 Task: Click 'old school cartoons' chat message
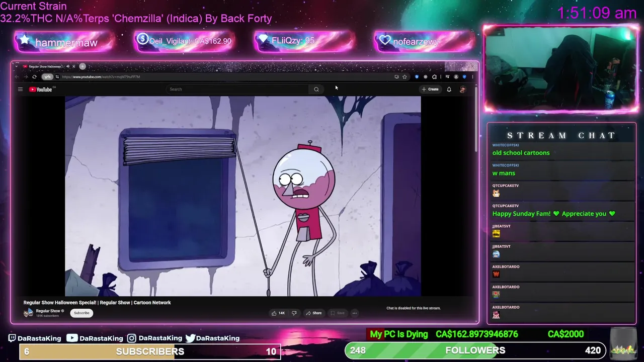point(521,153)
